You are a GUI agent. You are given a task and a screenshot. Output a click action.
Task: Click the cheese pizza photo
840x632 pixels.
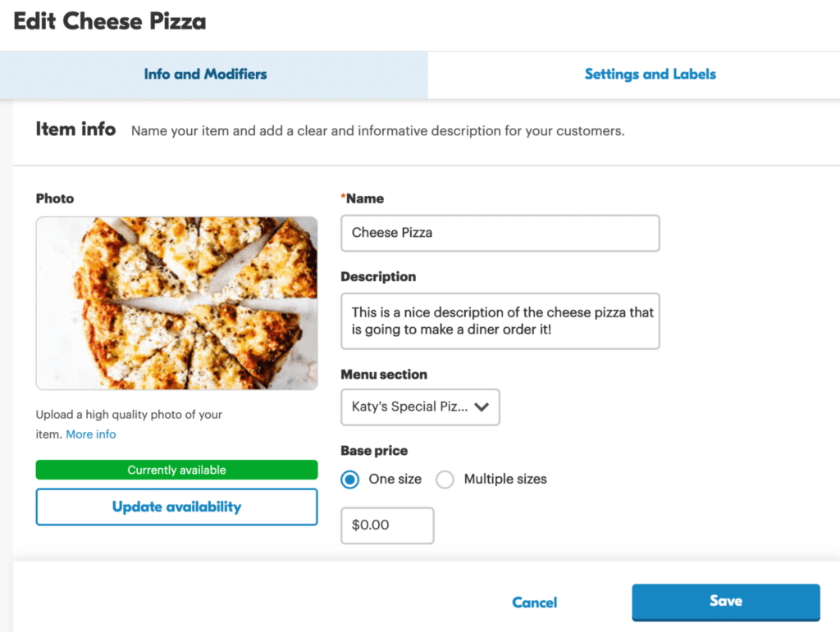tap(176, 302)
